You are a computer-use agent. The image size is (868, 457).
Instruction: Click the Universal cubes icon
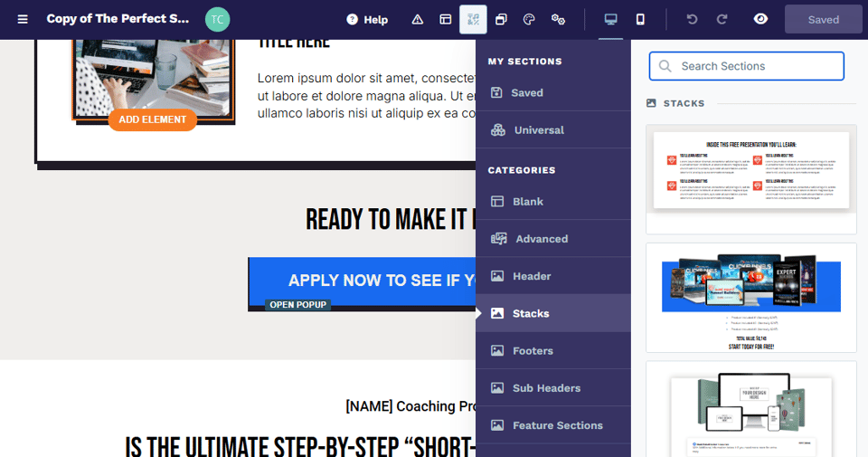(x=497, y=129)
